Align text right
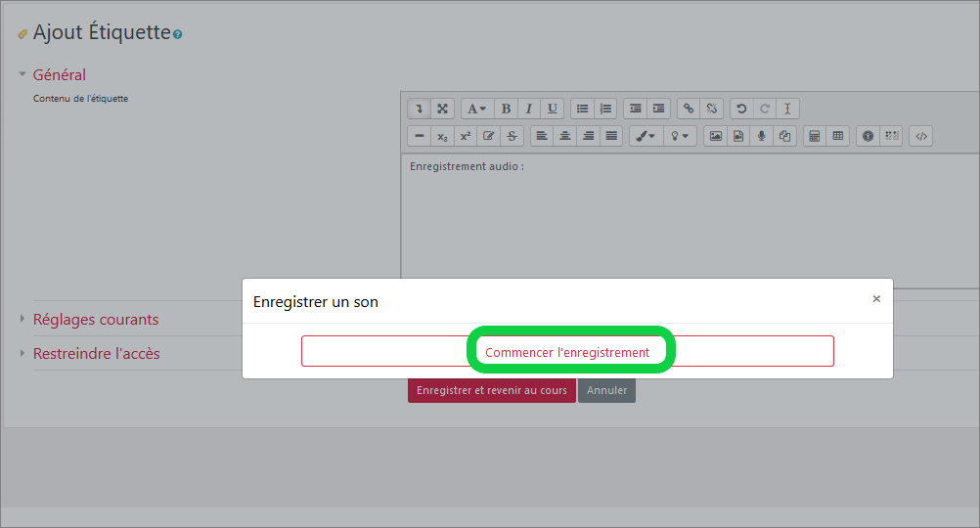Image resolution: width=980 pixels, height=528 pixels. point(588,136)
